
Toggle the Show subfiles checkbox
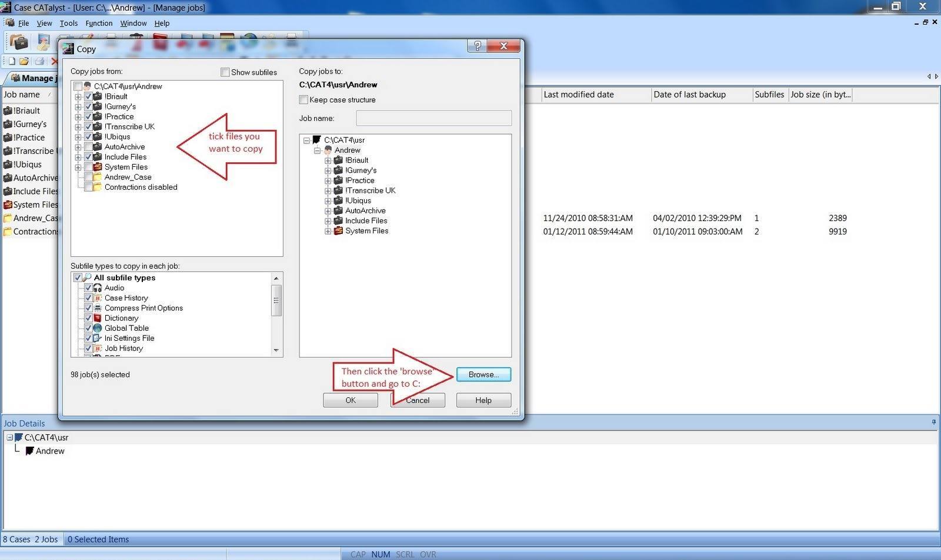225,72
